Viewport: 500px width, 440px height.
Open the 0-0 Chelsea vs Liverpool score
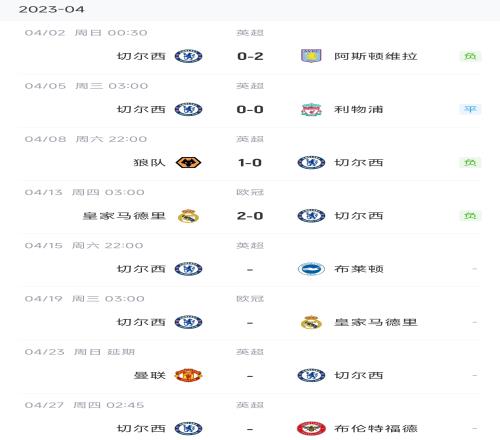pos(250,109)
